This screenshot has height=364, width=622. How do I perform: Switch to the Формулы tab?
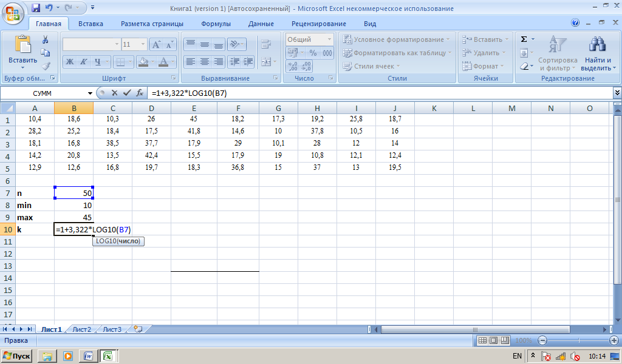(x=216, y=24)
